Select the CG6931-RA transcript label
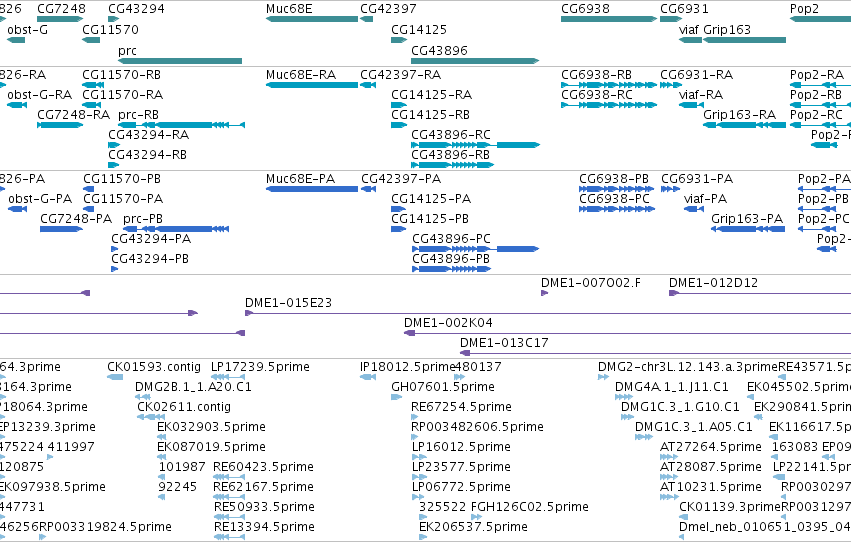The width and height of the screenshot is (851, 542). coord(697,74)
